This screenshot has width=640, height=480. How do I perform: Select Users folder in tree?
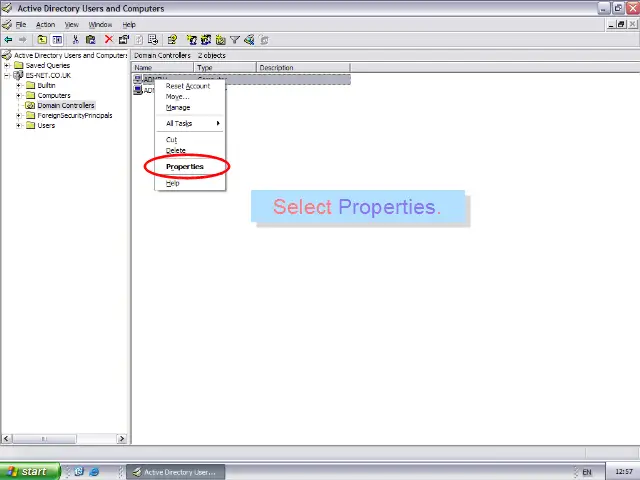[x=46, y=125]
